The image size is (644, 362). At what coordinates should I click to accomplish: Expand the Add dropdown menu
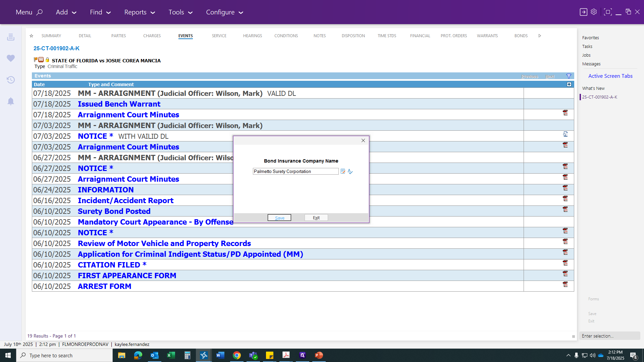tap(66, 12)
